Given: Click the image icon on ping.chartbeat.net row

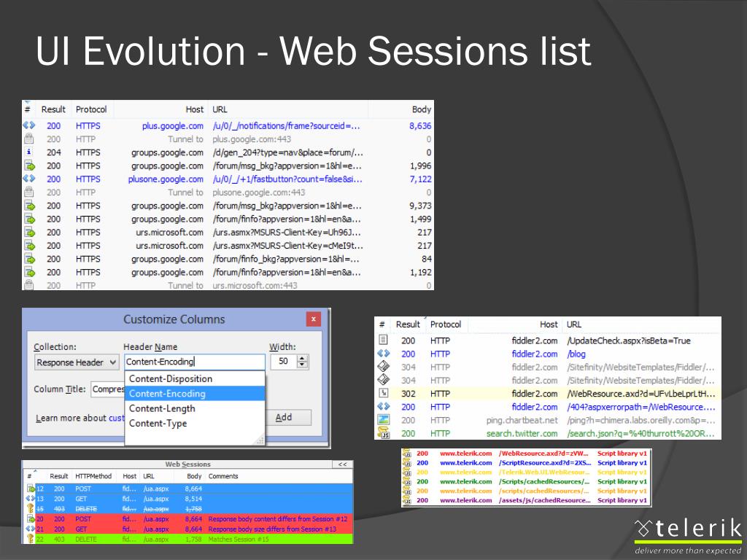Looking at the screenshot, I should click(x=384, y=420).
